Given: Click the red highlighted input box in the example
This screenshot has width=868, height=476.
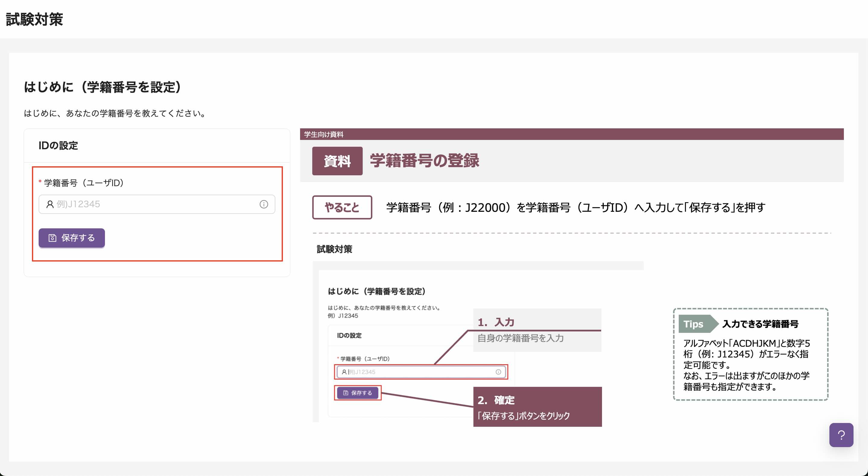Looking at the screenshot, I should tap(421, 372).
